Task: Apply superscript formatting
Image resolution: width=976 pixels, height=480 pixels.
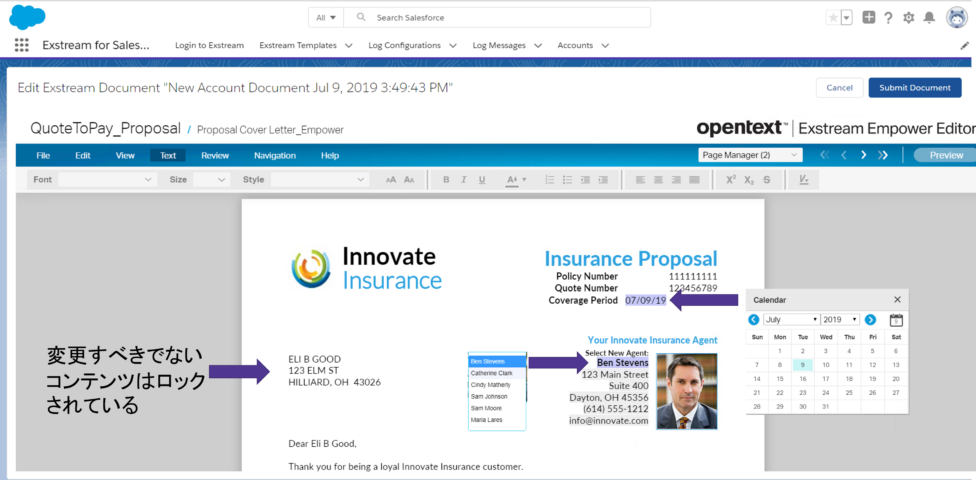Action: point(731,180)
